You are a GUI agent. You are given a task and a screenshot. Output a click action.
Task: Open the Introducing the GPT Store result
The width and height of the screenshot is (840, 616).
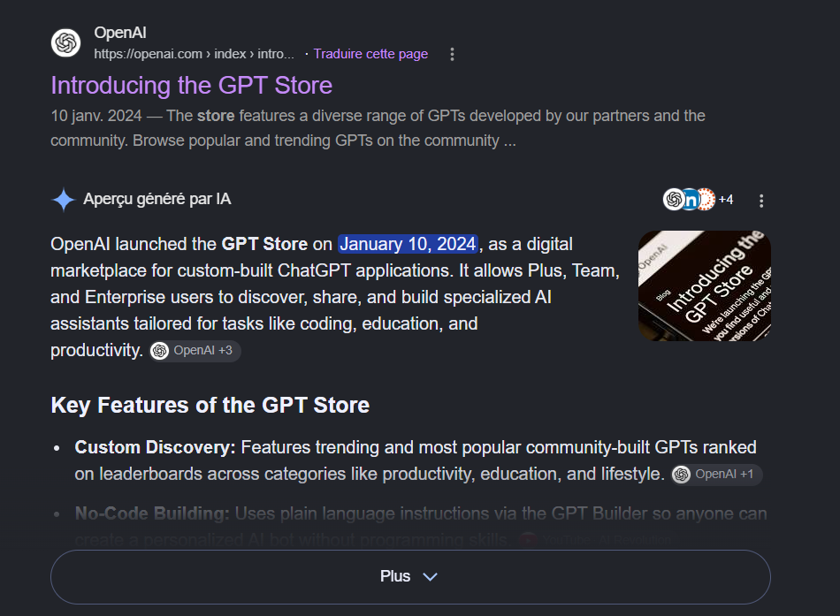(191, 86)
